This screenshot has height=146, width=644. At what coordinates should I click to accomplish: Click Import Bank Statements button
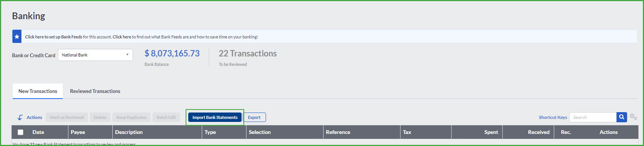215,117
